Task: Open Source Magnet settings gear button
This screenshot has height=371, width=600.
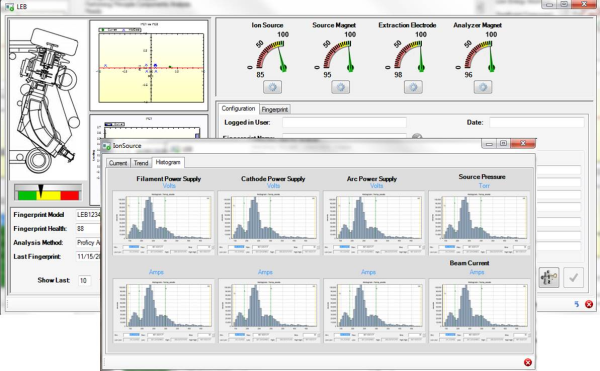Action: pyautogui.click(x=340, y=87)
